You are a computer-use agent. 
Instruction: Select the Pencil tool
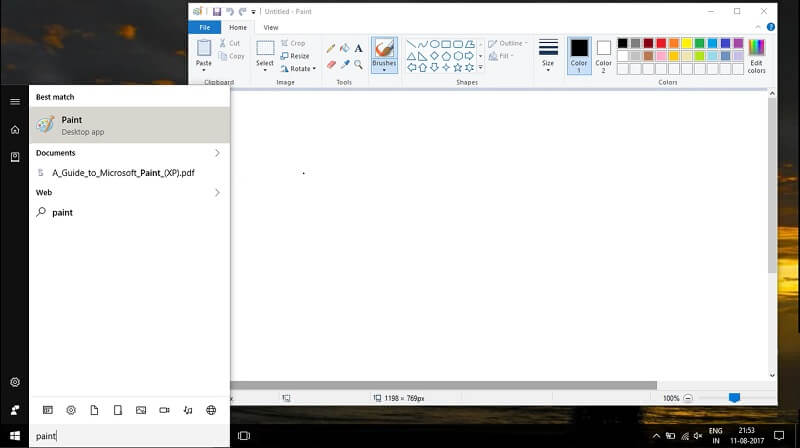[331, 48]
